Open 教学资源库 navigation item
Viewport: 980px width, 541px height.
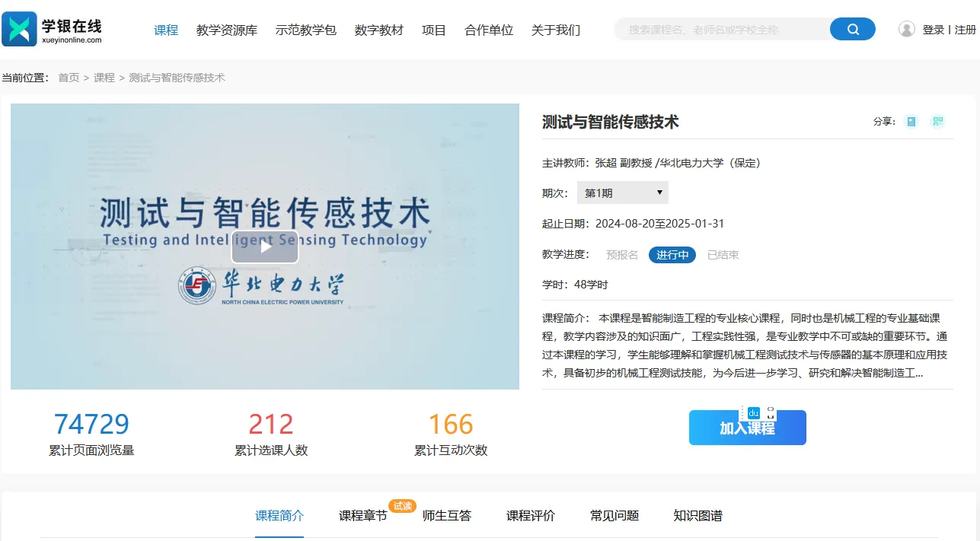227,30
